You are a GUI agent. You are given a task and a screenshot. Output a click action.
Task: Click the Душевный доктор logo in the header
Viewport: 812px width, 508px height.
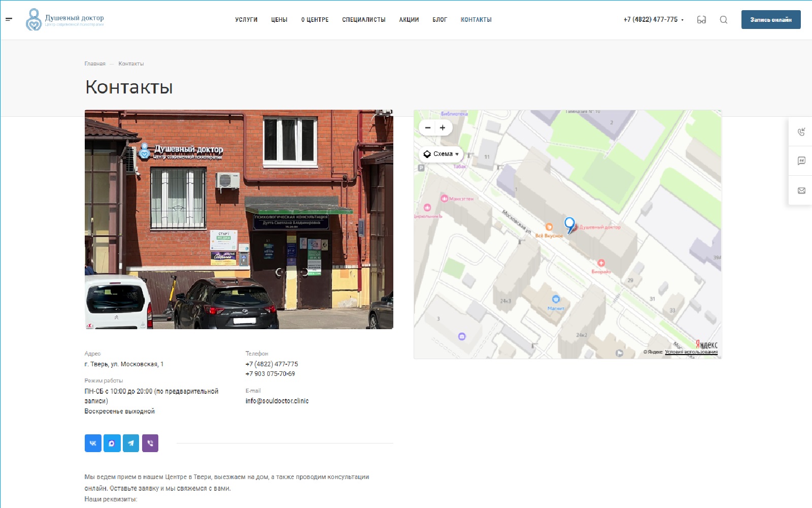(64, 19)
